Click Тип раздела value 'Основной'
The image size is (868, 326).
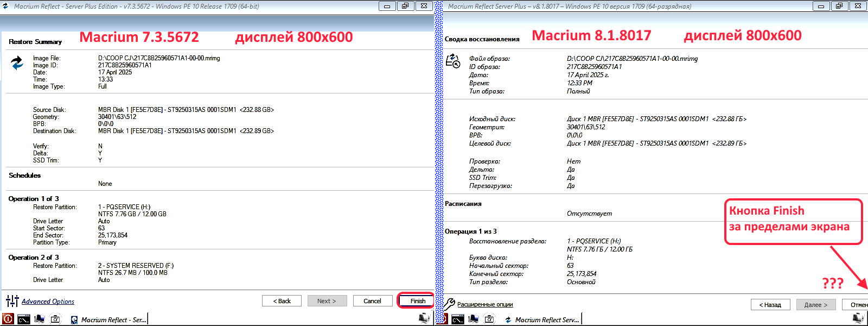(581, 282)
